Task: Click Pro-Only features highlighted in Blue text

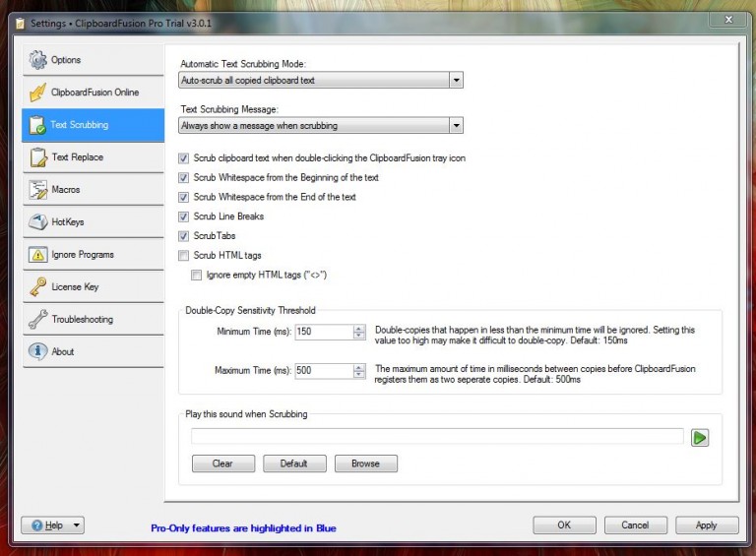Action: point(243,528)
